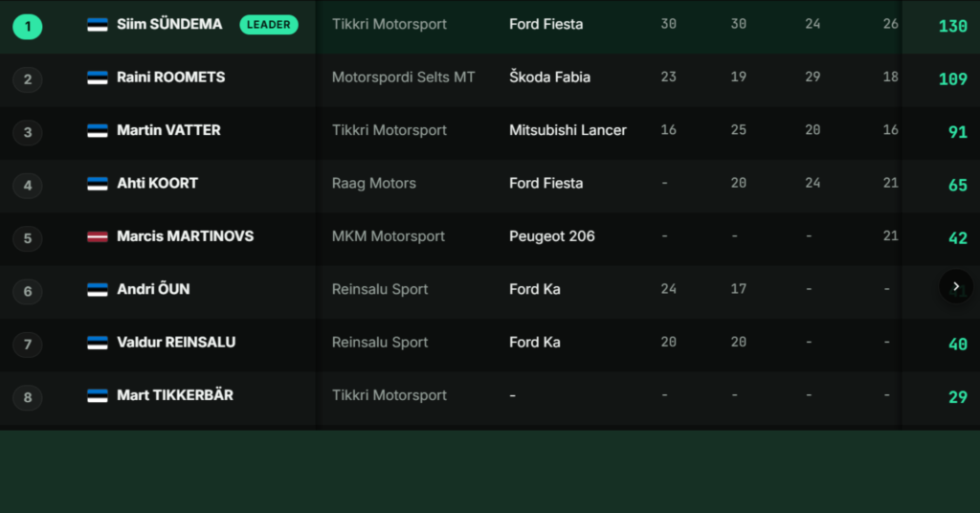Image resolution: width=980 pixels, height=513 pixels.
Task: Click position badge 8 for Mart TIKKERBÄR
Action: (x=28, y=397)
